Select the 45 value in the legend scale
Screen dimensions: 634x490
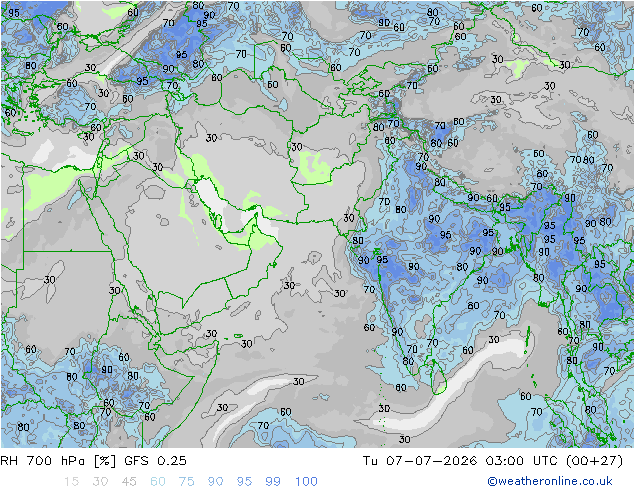[129, 482]
